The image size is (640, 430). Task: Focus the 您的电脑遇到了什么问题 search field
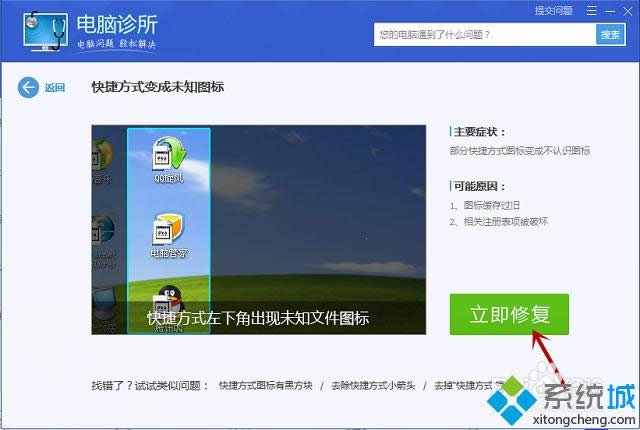coord(484,35)
